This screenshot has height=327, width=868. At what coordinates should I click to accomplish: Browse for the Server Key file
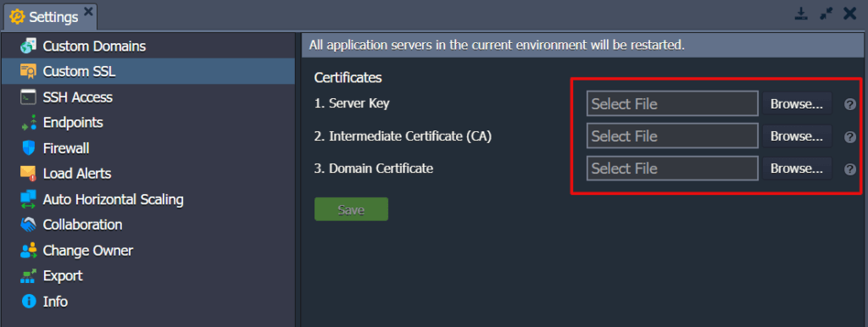coord(797,103)
